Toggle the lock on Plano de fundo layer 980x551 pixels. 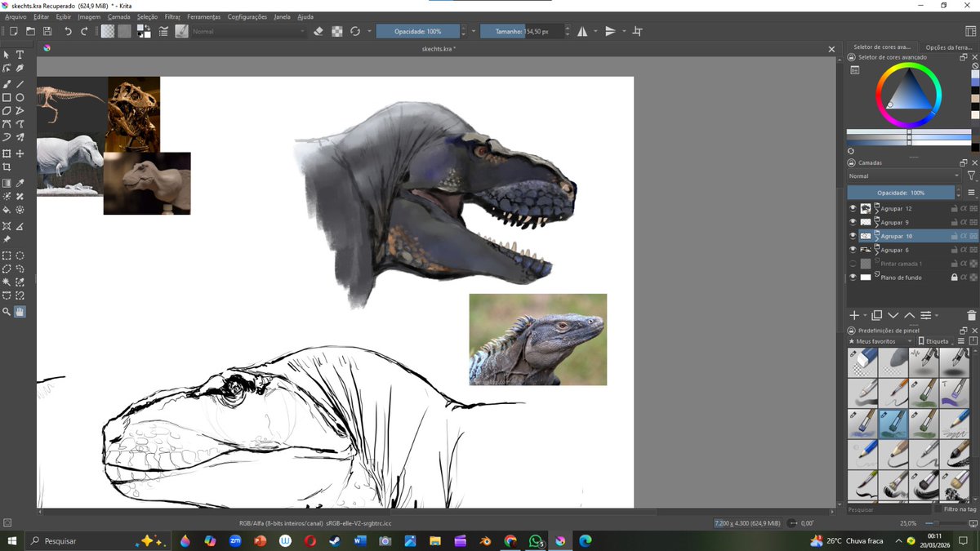[955, 277]
